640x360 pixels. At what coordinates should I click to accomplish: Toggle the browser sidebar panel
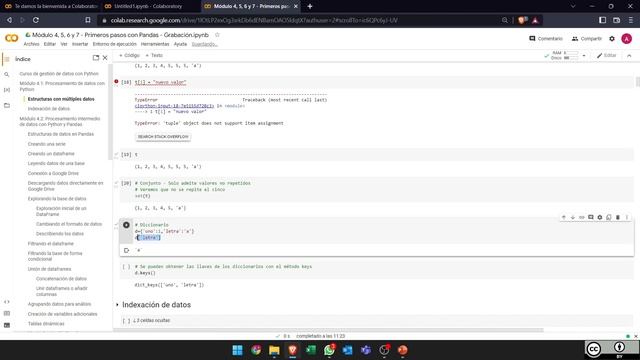[x=602, y=20]
